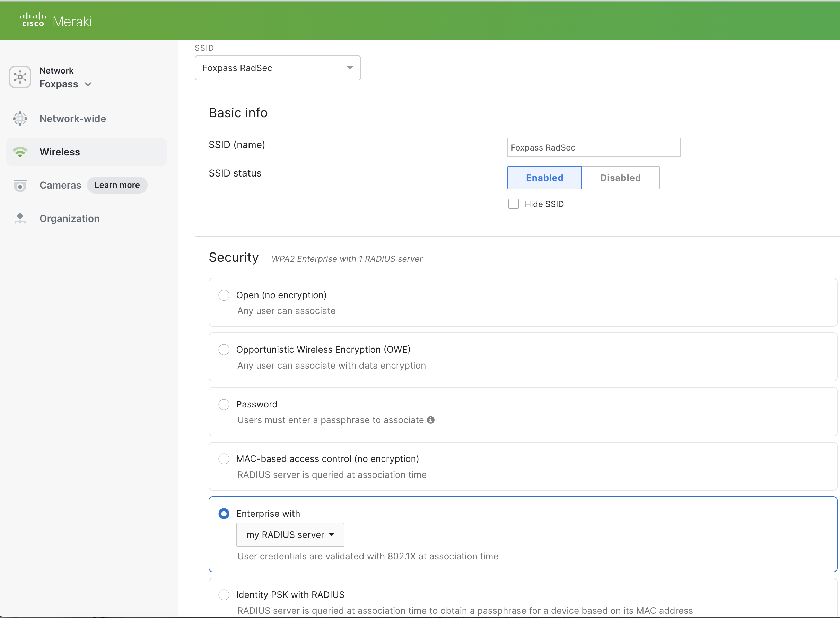This screenshot has width=840, height=618.
Task: Expand the Foxpass network chevron
Action: tap(88, 84)
